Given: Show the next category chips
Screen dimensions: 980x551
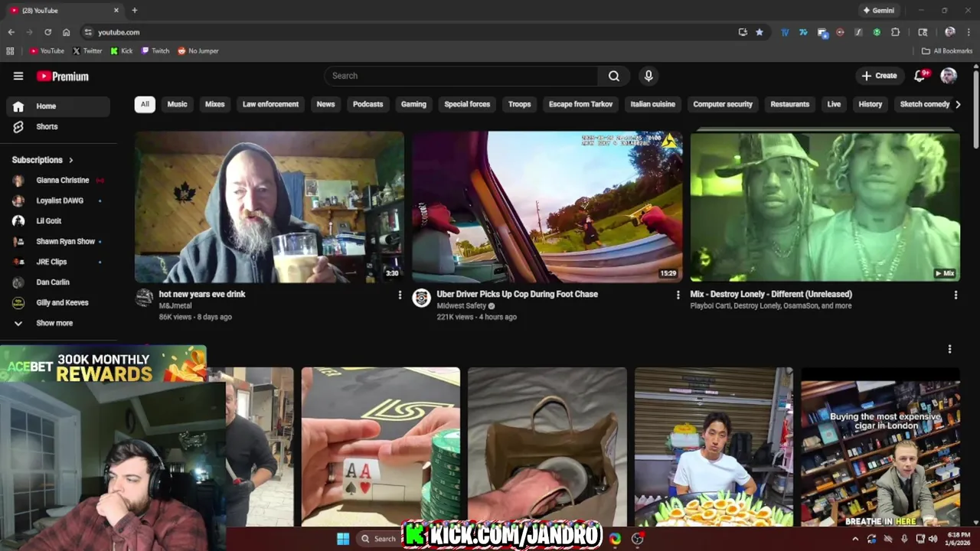Looking at the screenshot, I should [x=957, y=104].
